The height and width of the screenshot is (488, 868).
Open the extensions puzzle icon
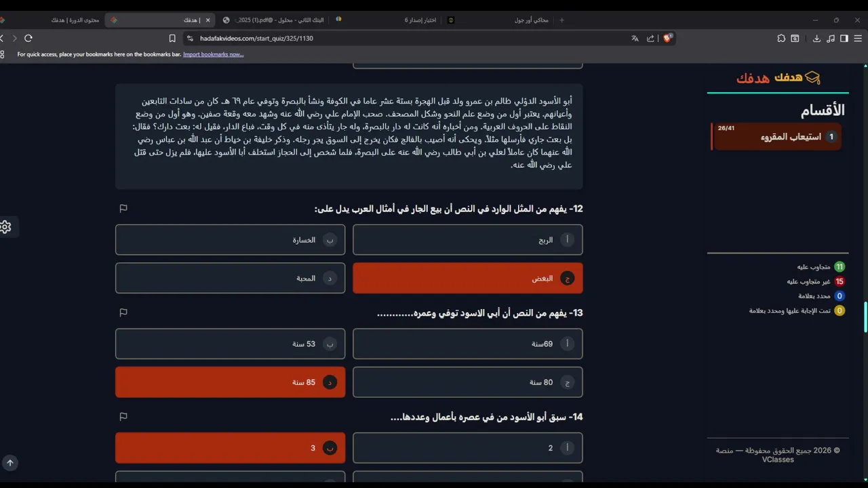pos(781,39)
